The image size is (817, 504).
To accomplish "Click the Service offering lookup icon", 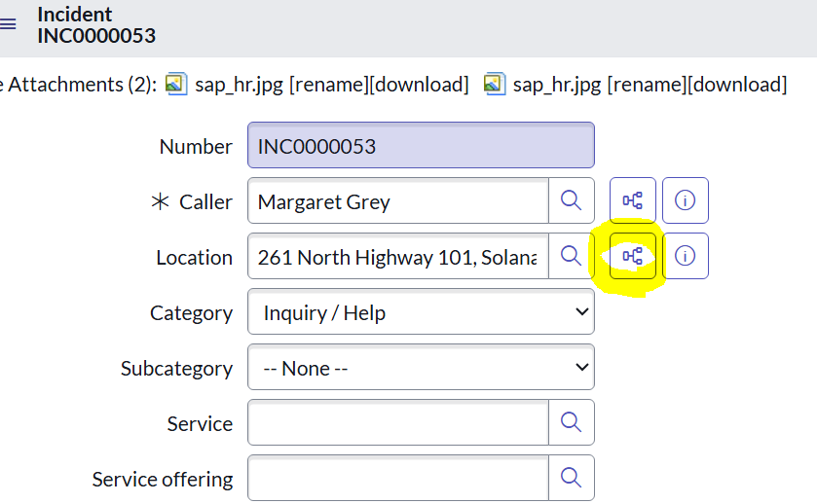I will (x=571, y=478).
